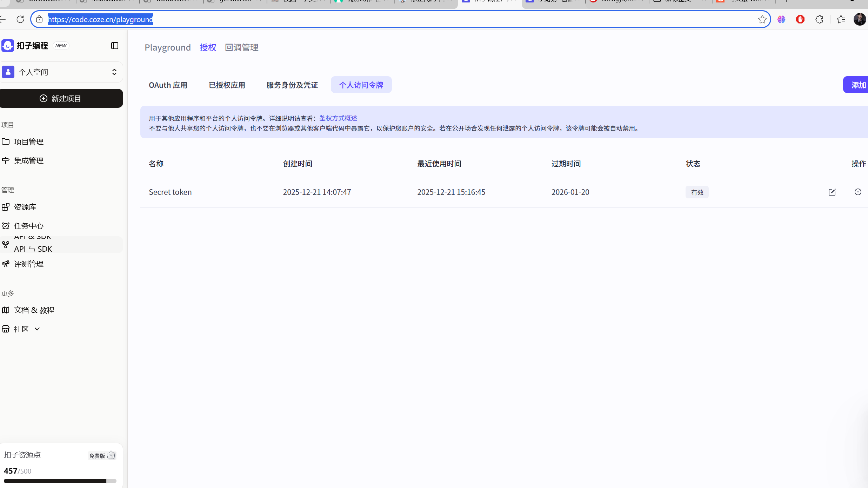
Task: Click the 457/500 points value
Action: pos(18,471)
